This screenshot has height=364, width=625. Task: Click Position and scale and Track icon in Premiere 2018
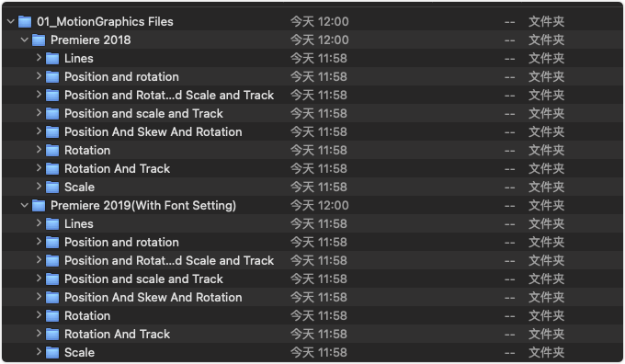(52, 114)
